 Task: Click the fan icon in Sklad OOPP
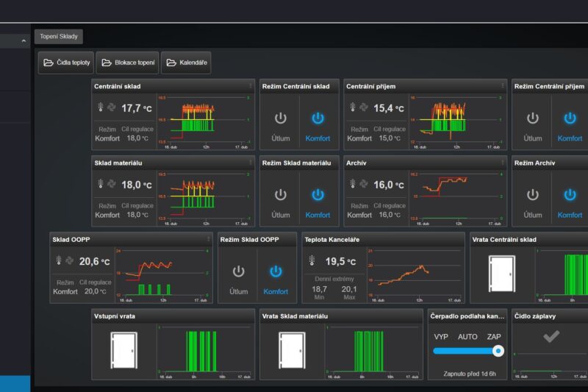click(x=71, y=260)
